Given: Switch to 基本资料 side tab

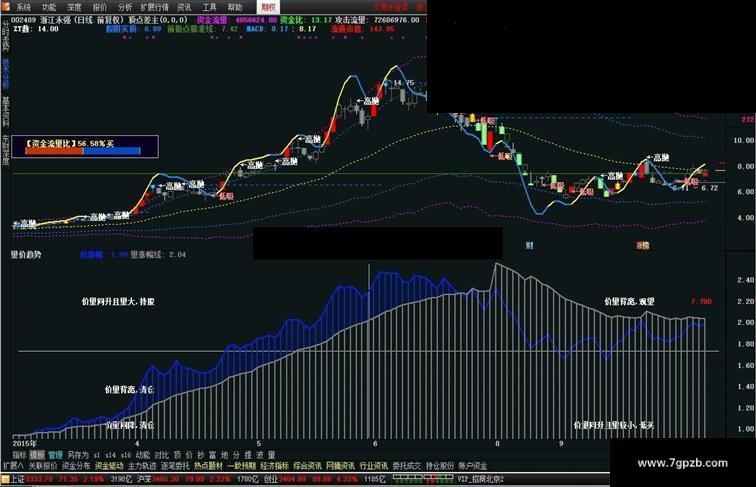Looking at the screenshot, I should pos(5,111).
